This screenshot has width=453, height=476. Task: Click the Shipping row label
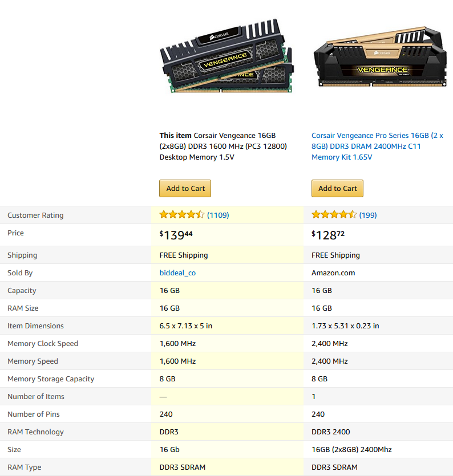click(22, 255)
